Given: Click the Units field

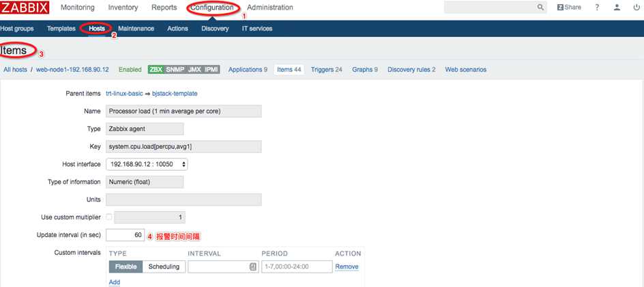Looking at the screenshot, I should pyautogui.click(x=184, y=200).
